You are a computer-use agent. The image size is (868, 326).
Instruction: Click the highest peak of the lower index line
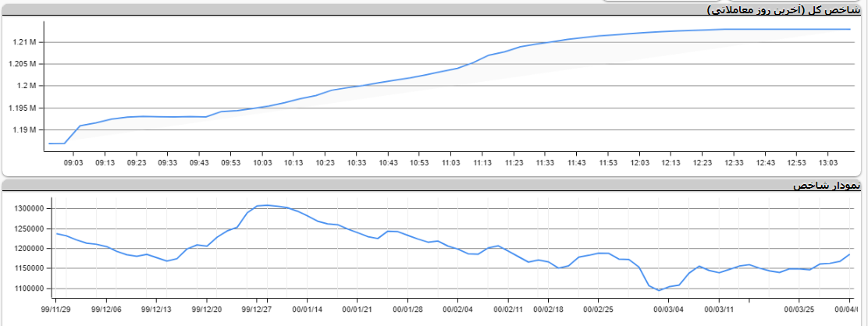click(x=267, y=205)
